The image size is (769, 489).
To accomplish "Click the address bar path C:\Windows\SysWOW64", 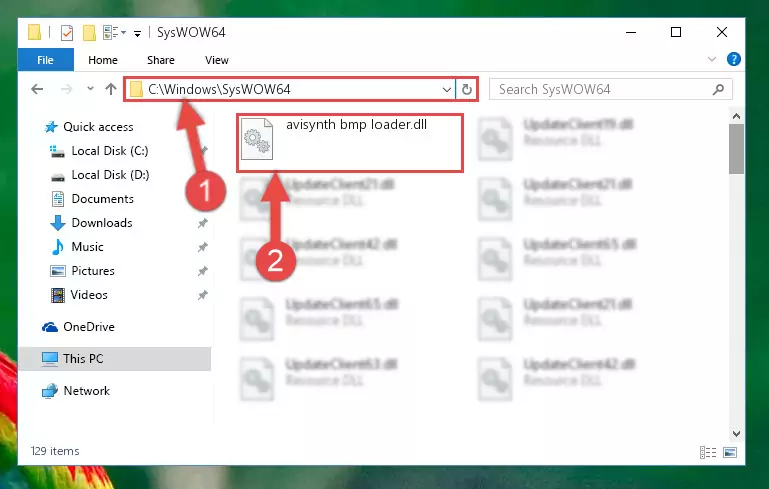I will (x=219, y=89).
